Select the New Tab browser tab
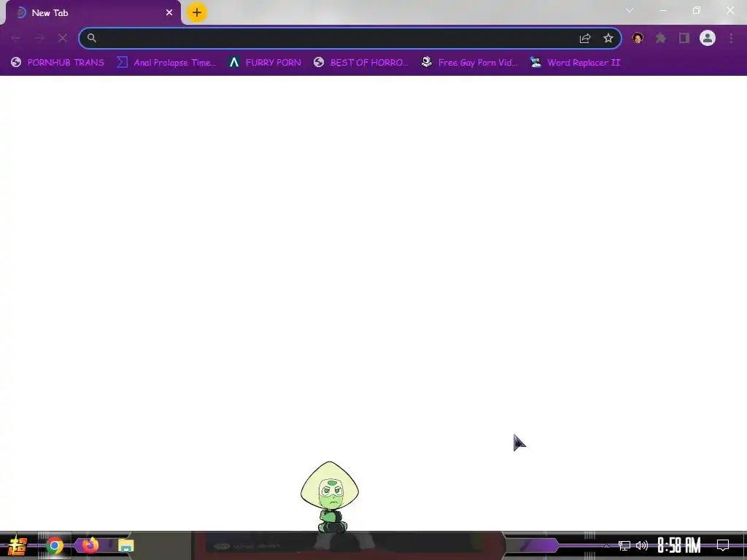Screen dimensions: 747x560 tap(93, 13)
